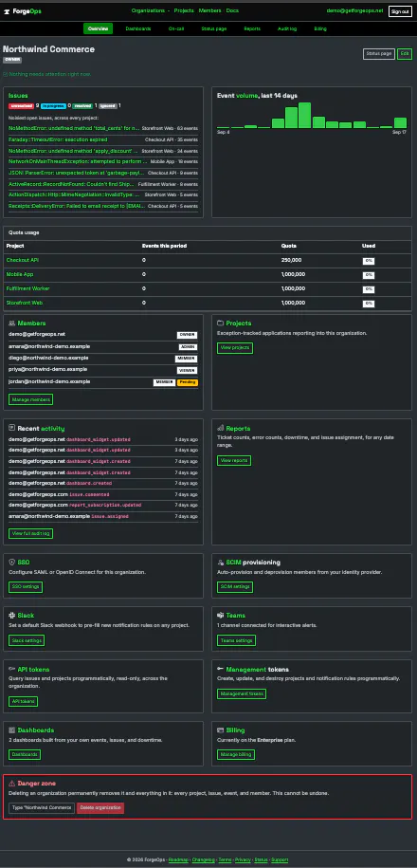Click the ForgeOps logo icon

pos(8,11)
